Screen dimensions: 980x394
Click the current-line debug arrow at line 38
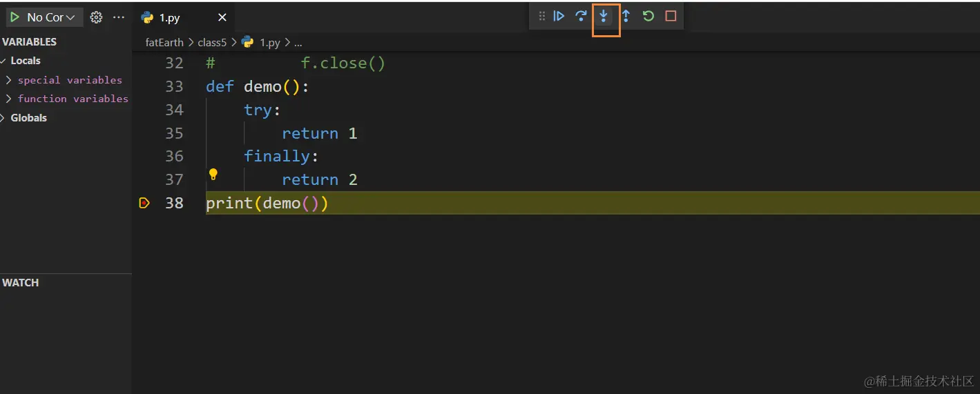click(x=144, y=203)
